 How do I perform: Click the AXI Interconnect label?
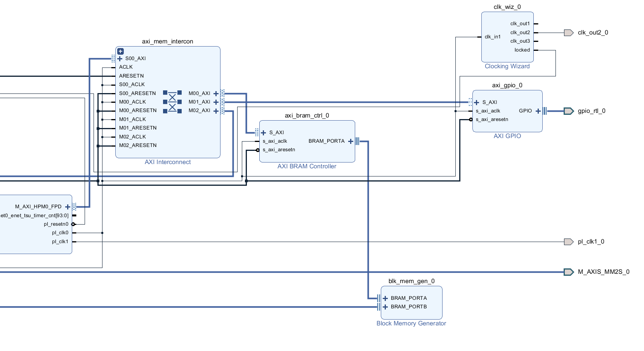coord(168,162)
